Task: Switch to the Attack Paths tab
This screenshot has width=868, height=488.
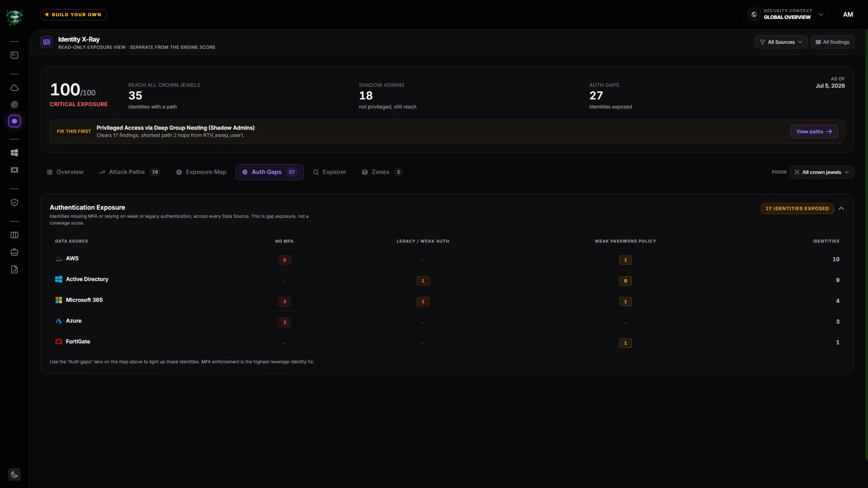Action: [129, 172]
